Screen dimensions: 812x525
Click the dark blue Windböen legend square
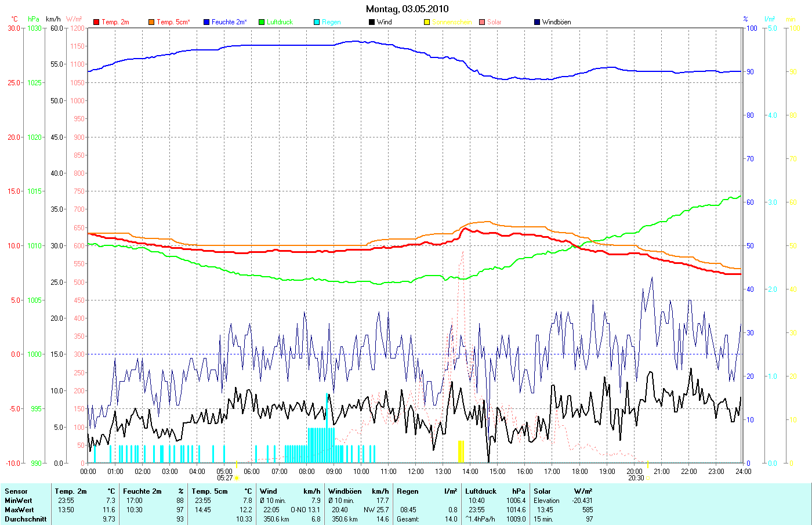tap(537, 22)
